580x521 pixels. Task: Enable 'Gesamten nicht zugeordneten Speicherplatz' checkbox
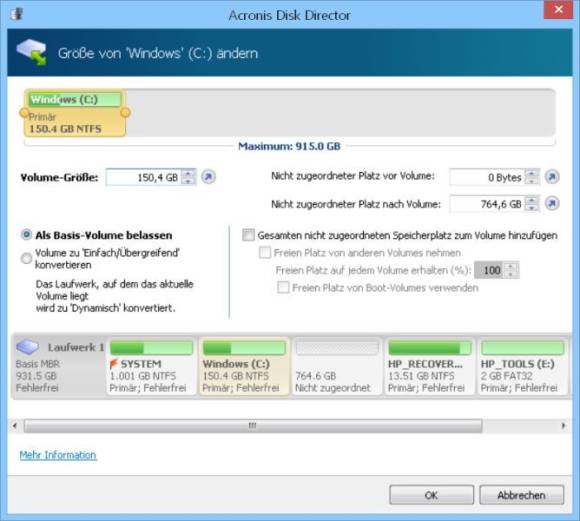tap(248, 235)
